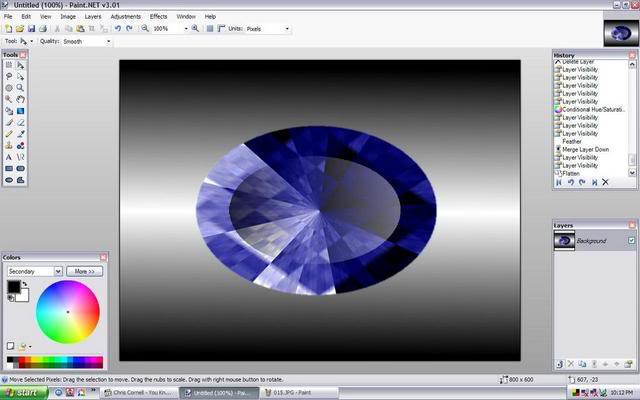
Task: Click the Open file folder icon
Action: 20,29
